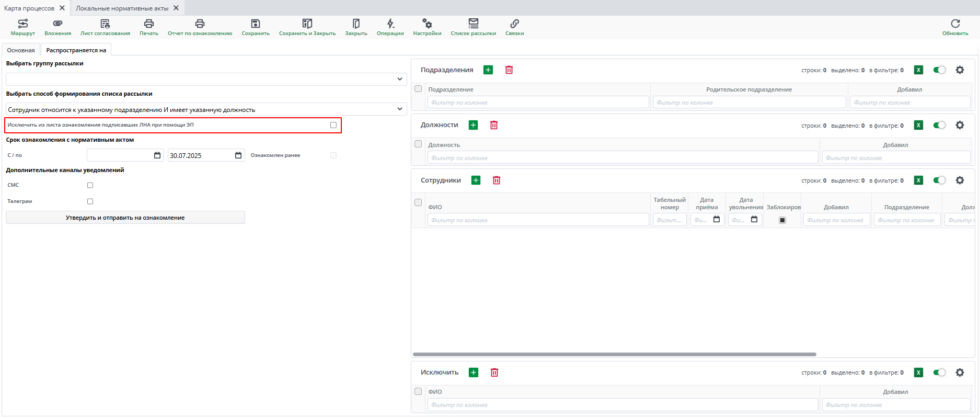Select all rows in Исключить grid

click(418, 391)
